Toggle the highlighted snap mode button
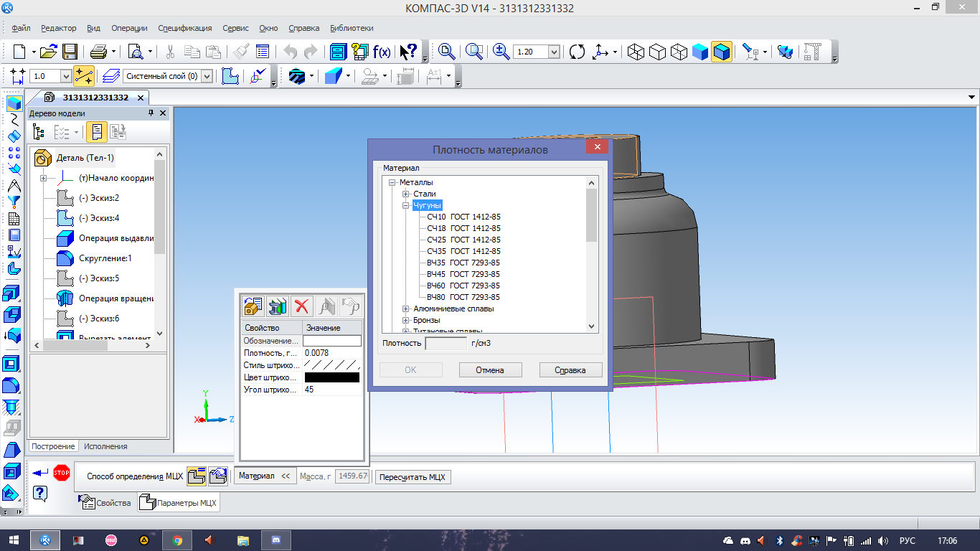Screen dimensions: 980x551 click(x=84, y=75)
